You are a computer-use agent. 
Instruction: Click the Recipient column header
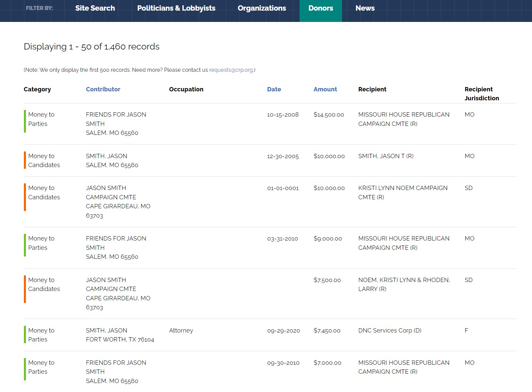point(372,89)
